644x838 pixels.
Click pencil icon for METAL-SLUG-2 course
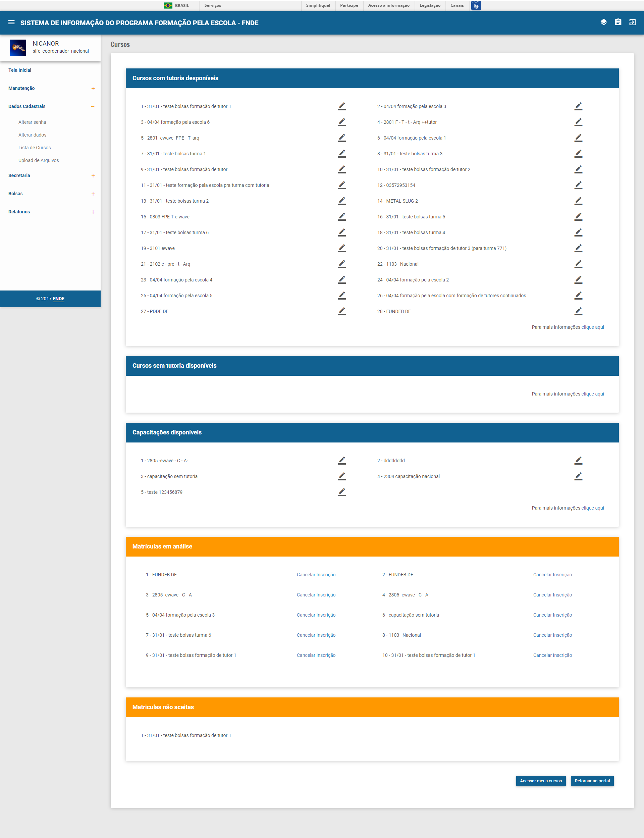click(x=578, y=201)
